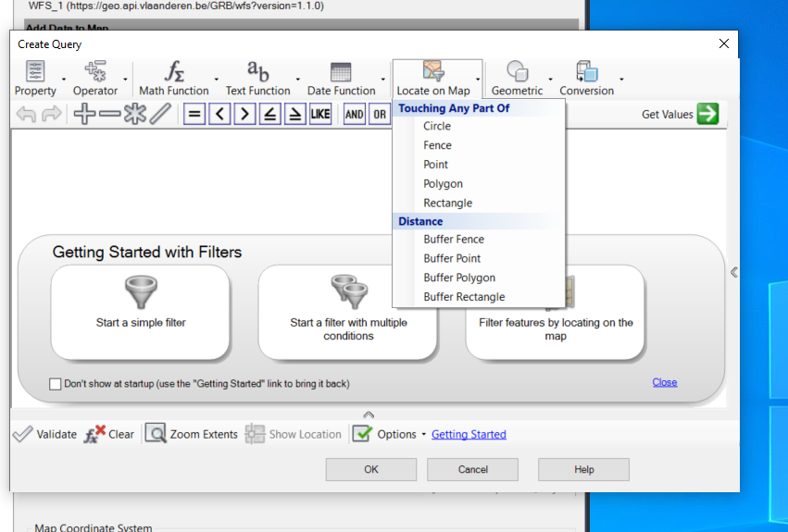Viewport: 788px width, 532px height.
Task: Click the Validate checkmark button
Action: pyautogui.click(x=44, y=434)
